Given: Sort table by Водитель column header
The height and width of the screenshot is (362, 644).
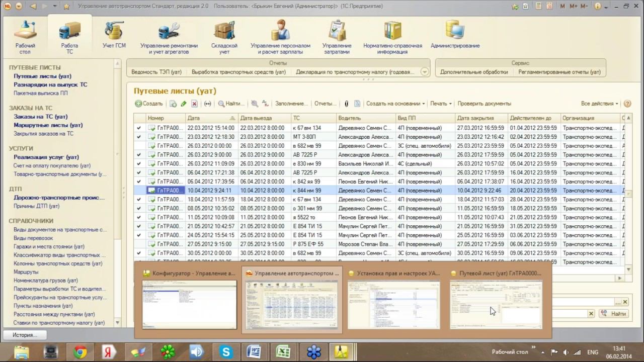Looking at the screenshot, I should [x=366, y=118].
